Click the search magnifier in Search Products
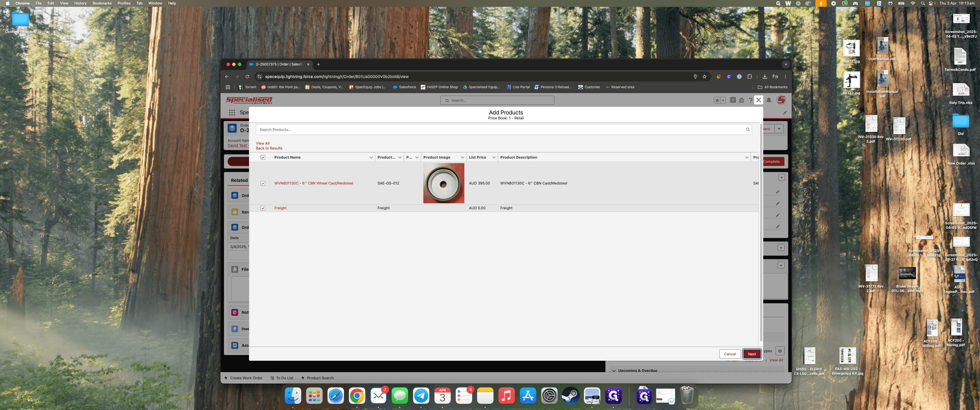The image size is (980, 410). tap(748, 130)
